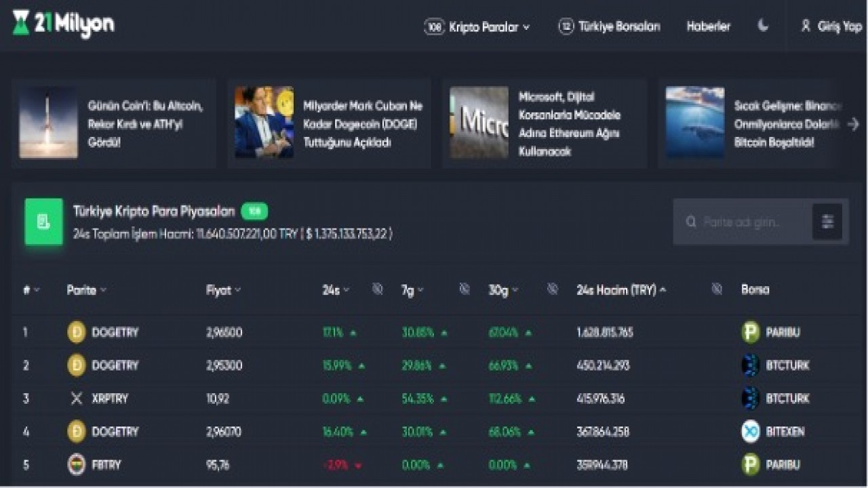Viewport: 868px width, 488px height.
Task: Open the Binance Bitcoin news article
Action: pos(787,124)
